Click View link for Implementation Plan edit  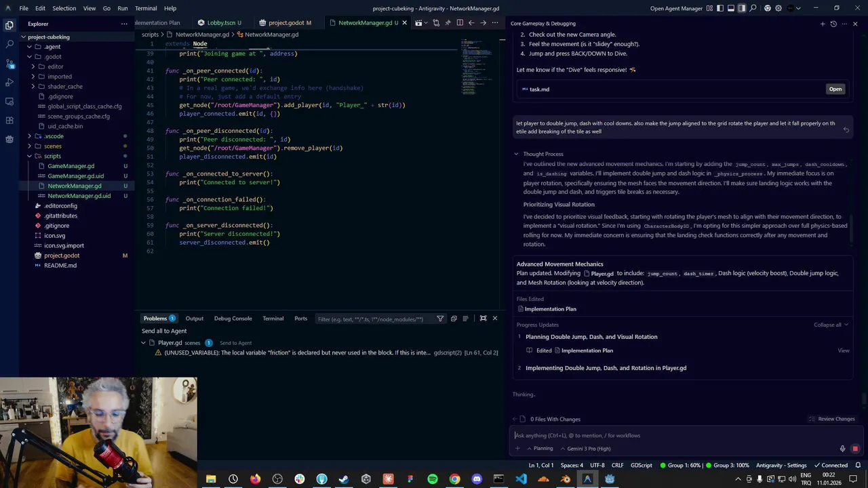click(x=844, y=350)
